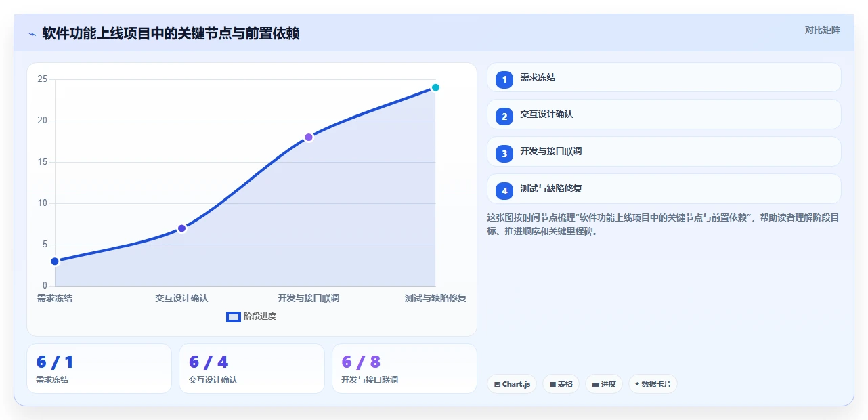
Task: Click the y-axis value 15
Action: [43, 162]
